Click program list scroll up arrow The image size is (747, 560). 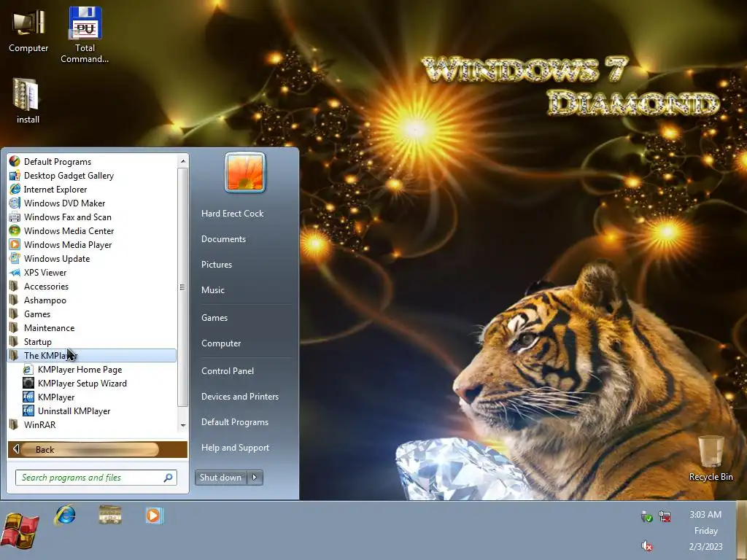point(183,162)
